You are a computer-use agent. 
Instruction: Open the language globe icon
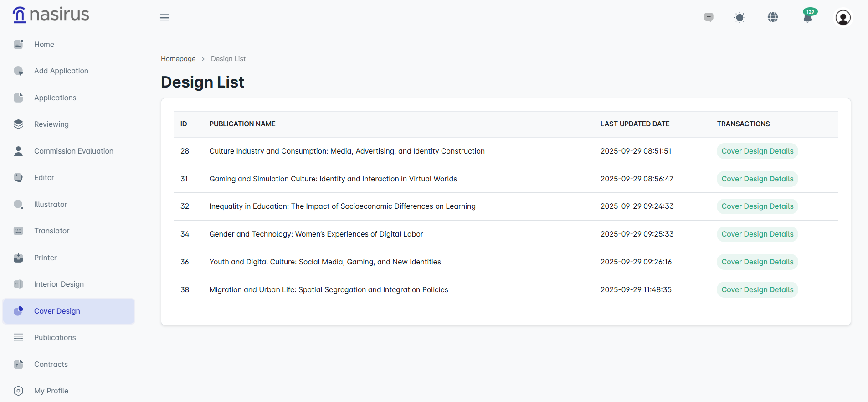point(773,17)
